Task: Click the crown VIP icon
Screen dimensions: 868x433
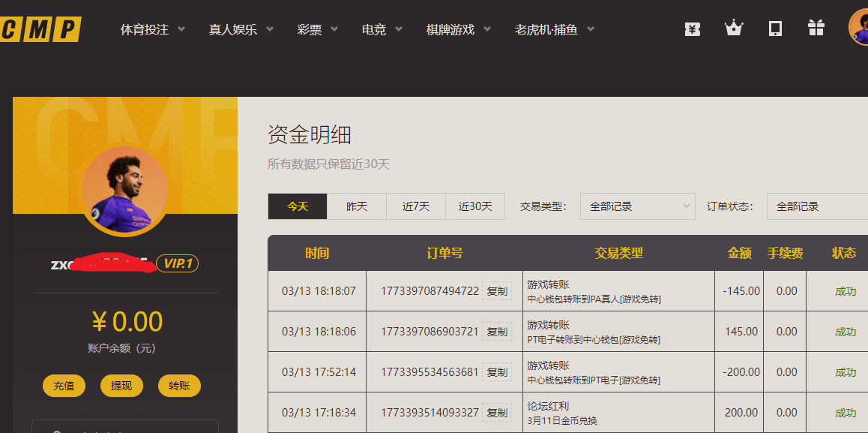Action: (x=733, y=29)
